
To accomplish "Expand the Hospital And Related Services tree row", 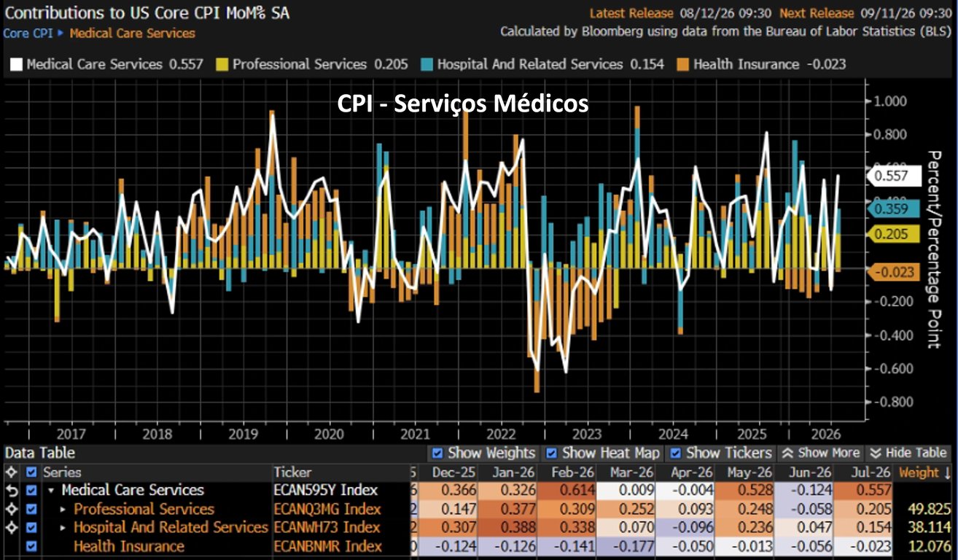I will pyautogui.click(x=63, y=527).
